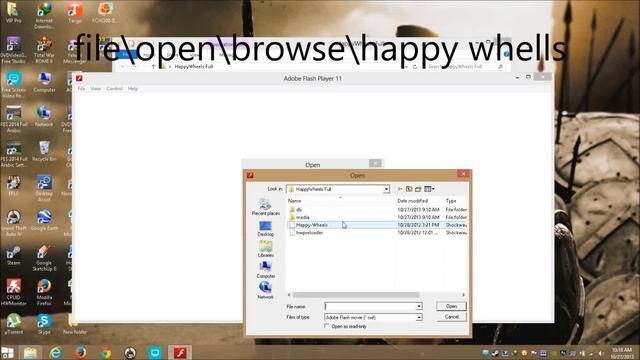Viewport: 640px width, 360px height.
Task: Go to Desktop in Open dialog sidebar
Action: (x=265, y=229)
